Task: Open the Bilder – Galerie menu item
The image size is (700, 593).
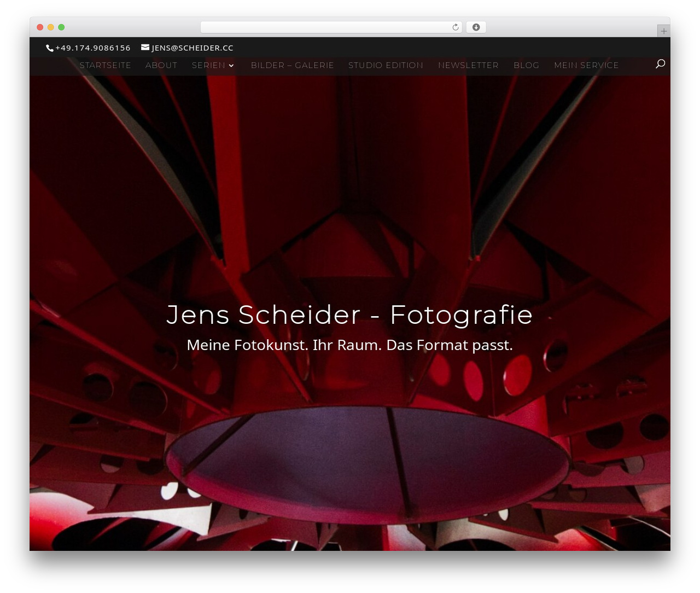Action: click(293, 65)
